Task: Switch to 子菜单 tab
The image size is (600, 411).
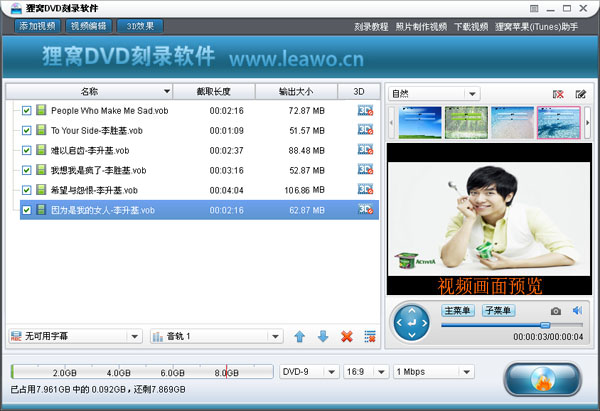Action: [x=498, y=310]
